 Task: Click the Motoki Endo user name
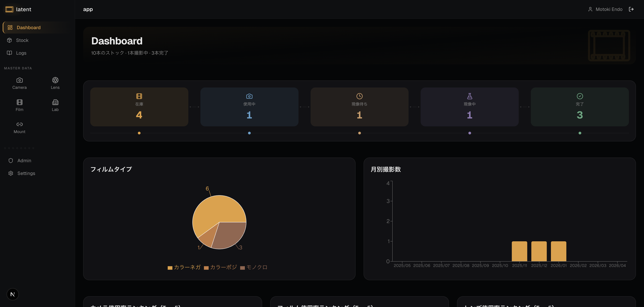pyautogui.click(x=609, y=9)
